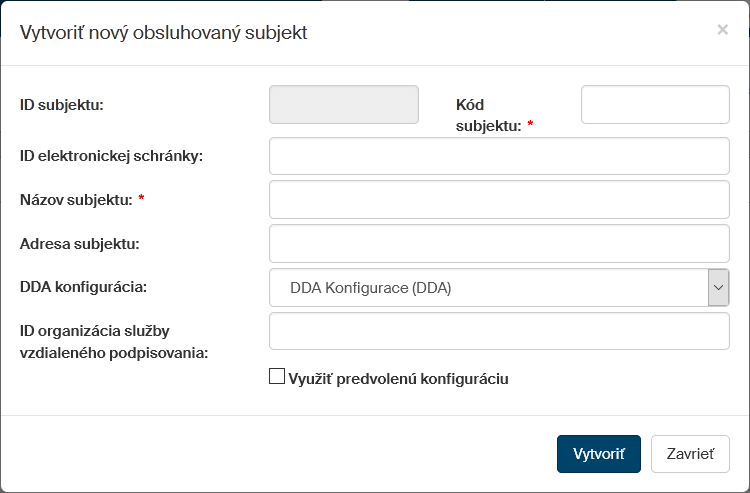Expand the DDA konfigurácia dropdown arrow
The image size is (750, 493).
point(718,288)
